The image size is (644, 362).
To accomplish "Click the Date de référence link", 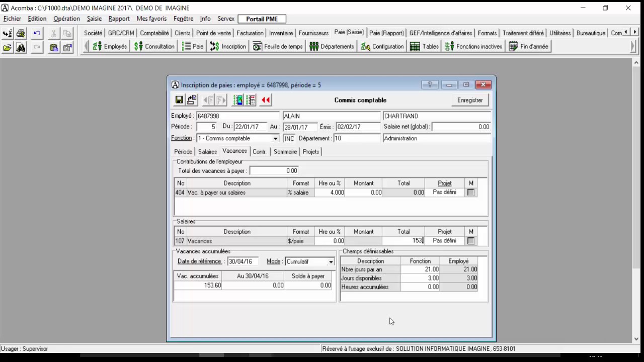I will pyautogui.click(x=199, y=261).
